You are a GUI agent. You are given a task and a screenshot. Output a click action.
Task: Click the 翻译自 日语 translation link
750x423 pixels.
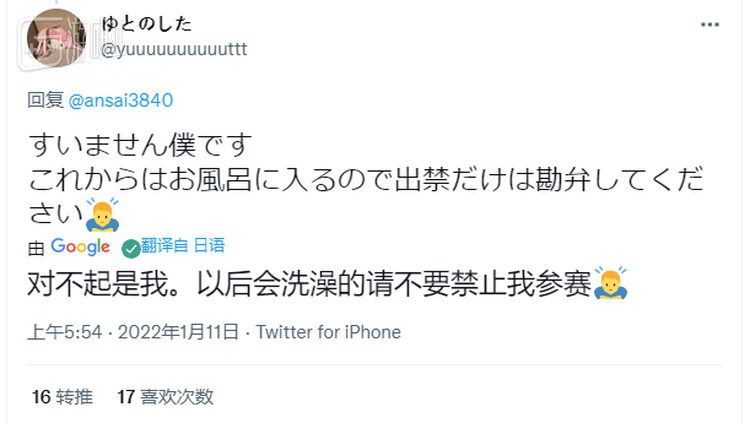[x=183, y=245]
